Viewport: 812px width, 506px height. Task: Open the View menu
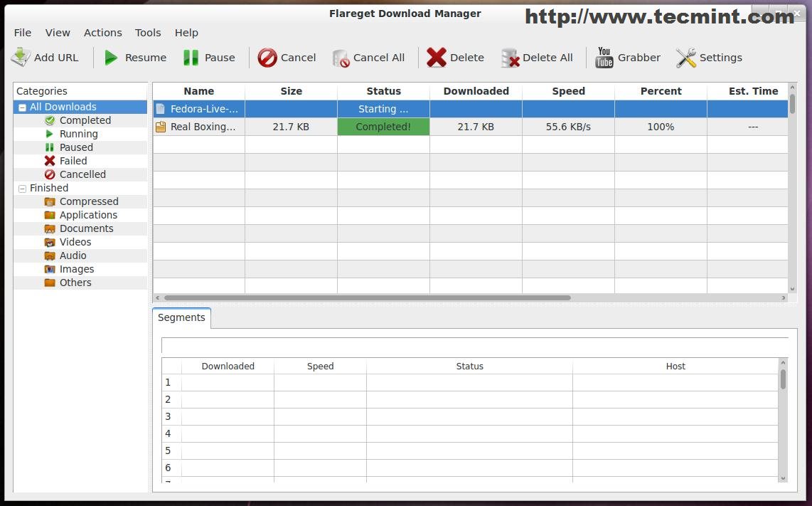[x=58, y=33]
